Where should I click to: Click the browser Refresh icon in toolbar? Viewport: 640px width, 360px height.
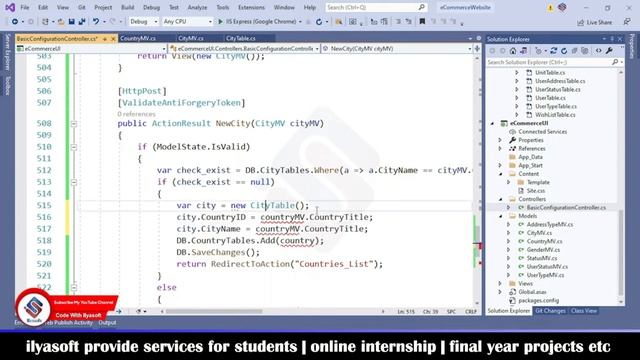[x=319, y=22]
